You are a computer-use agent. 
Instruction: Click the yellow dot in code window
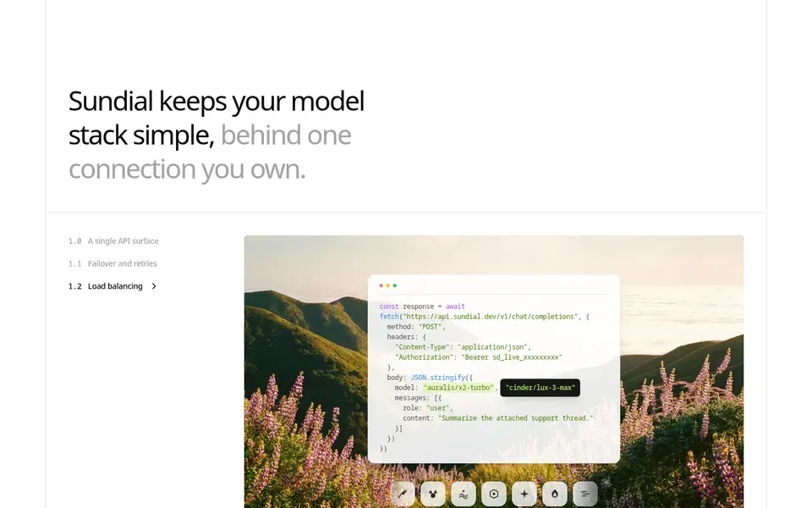coord(388,285)
